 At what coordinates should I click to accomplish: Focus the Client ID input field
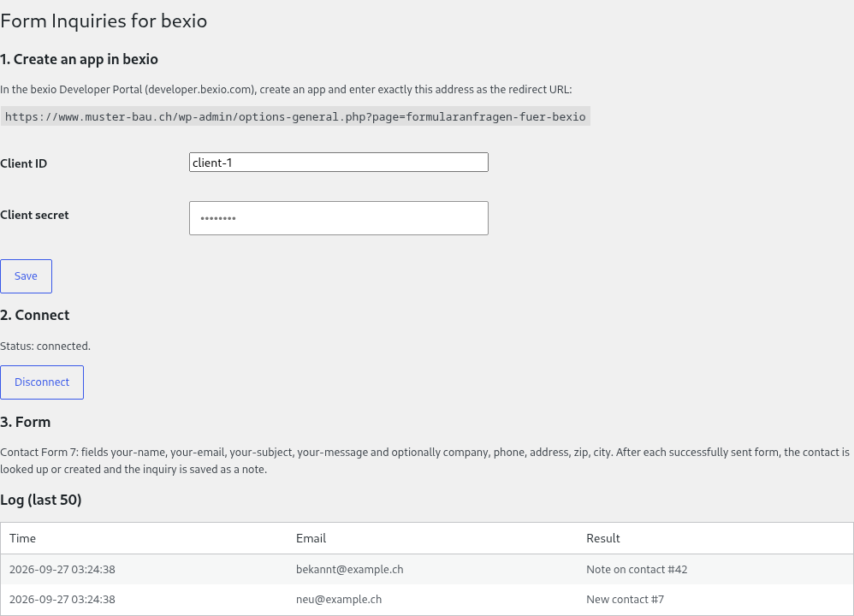pos(339,163)
